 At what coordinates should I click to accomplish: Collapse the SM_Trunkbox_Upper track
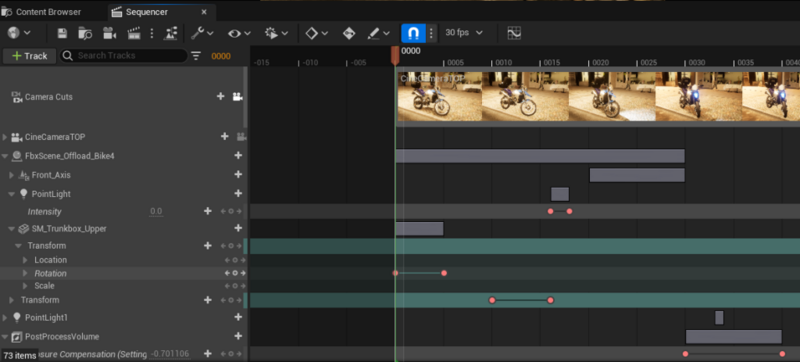(12, 229)
